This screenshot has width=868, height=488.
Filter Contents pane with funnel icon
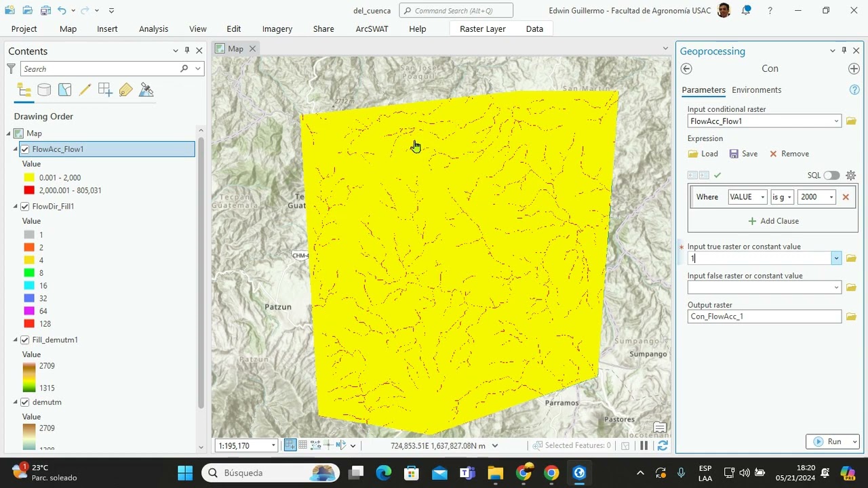click(x=11, y=68)
